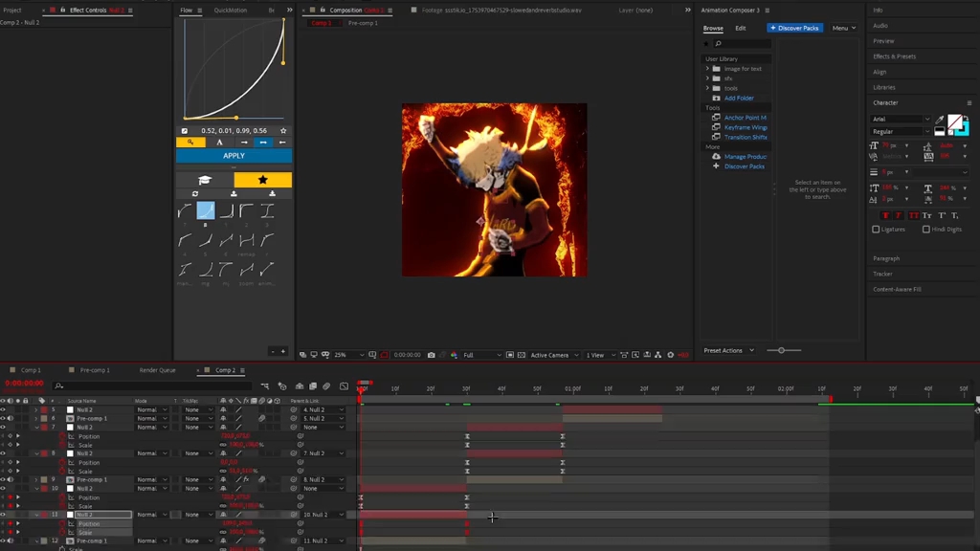Enable the Hindi Digits checkbox
980x551 pixels.
pyautogui.click(x=926, y=230)
